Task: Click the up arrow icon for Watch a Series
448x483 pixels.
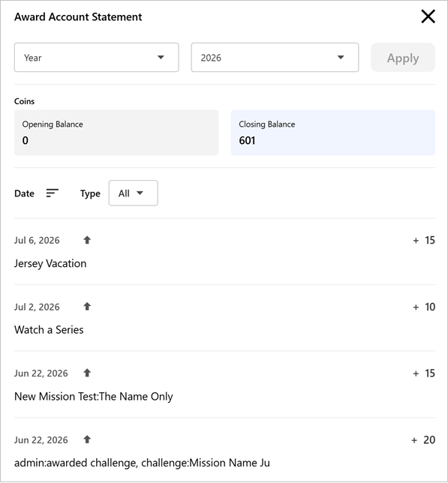Action: [87, 307]
